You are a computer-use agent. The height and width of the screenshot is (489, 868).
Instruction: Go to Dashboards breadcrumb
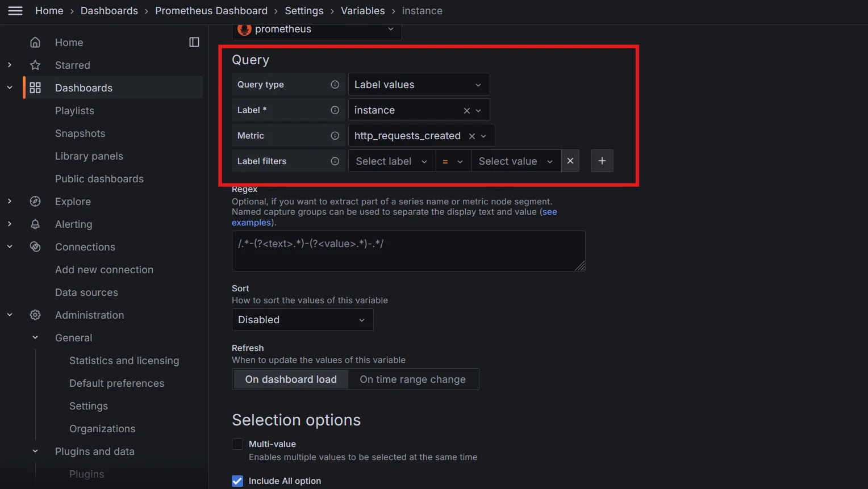point(109,11)
